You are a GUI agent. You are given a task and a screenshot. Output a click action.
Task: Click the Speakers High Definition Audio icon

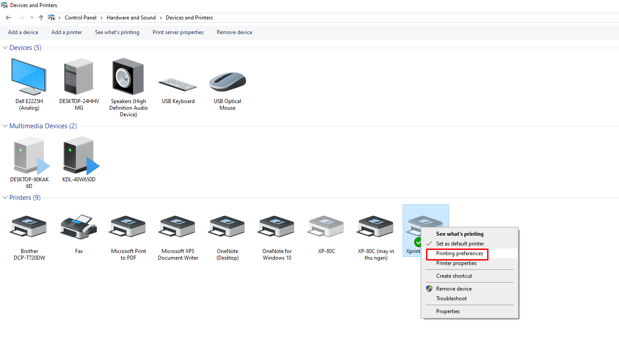[x=128, y=77]
